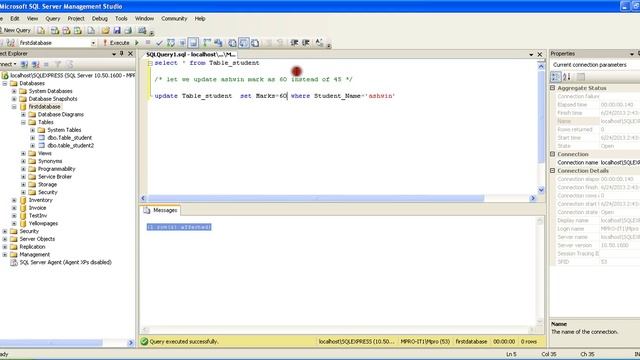The height and width of the screenshot is (360, 640).
Task: Open the Community menu
Action: (174, 19)
